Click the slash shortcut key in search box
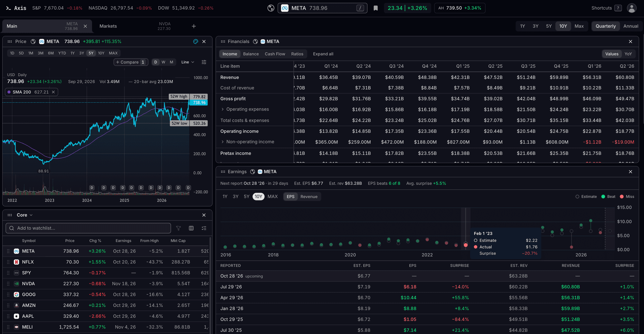 coord(360,8)
